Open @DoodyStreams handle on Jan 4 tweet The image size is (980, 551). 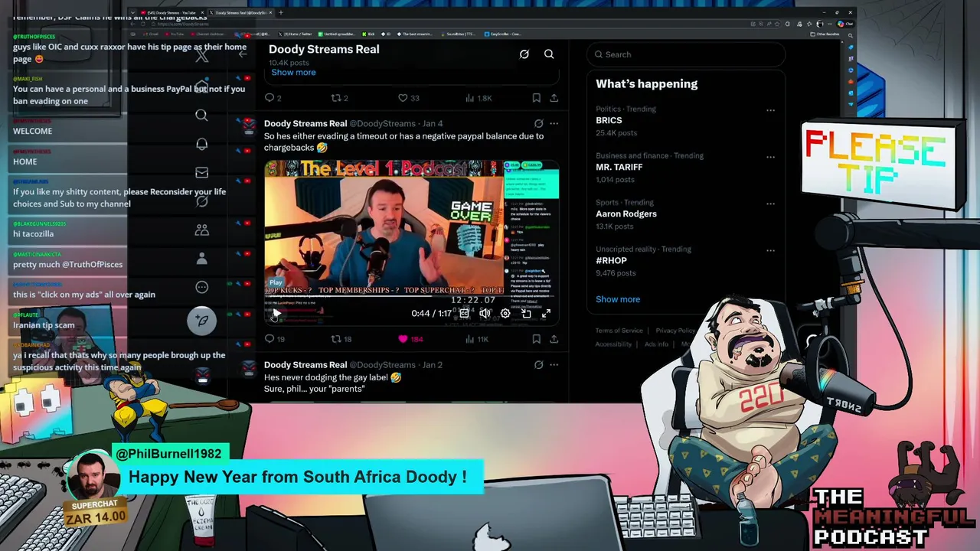[x=384, y=123]
